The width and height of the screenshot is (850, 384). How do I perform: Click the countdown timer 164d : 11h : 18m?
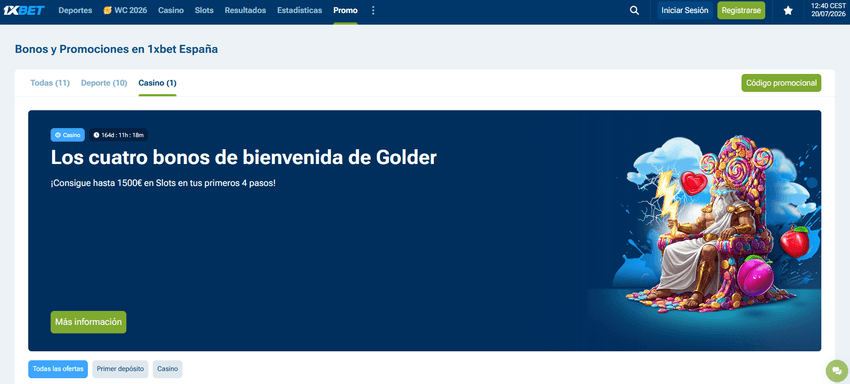(x=119, y=135)
